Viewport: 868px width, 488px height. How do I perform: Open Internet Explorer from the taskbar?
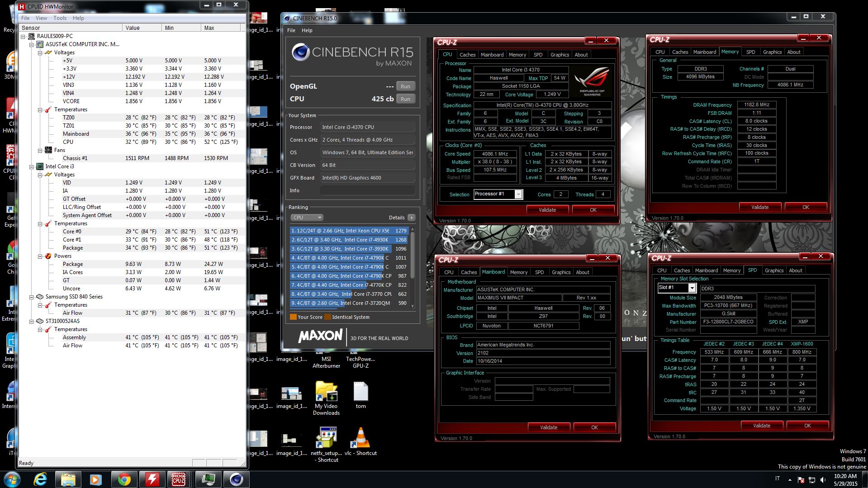pyautogui.click(x=40, y=479)
